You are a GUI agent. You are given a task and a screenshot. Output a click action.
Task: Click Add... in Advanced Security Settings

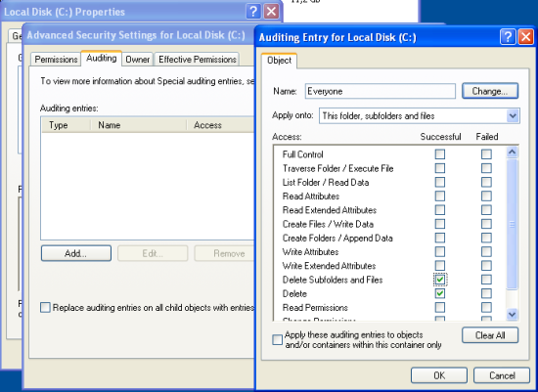[76, 253]
